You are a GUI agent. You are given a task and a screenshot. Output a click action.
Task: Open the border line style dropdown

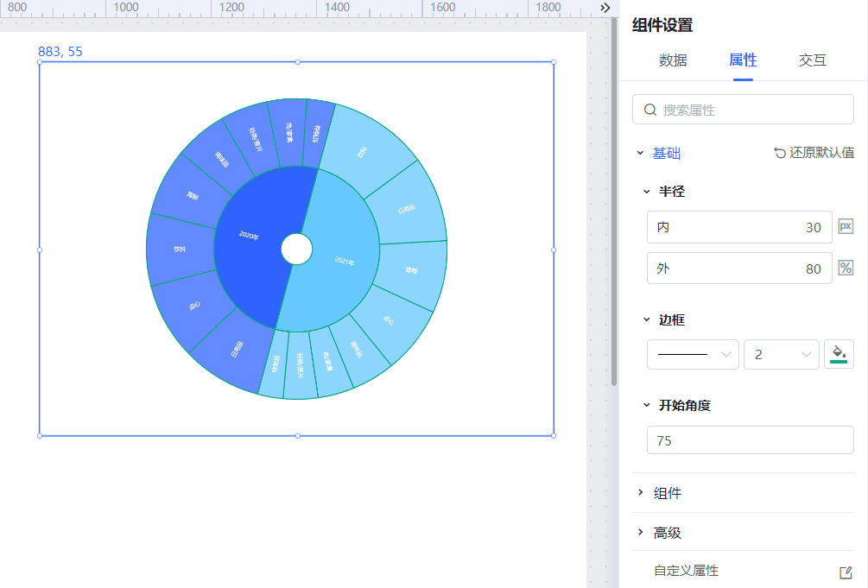[693, 354]
